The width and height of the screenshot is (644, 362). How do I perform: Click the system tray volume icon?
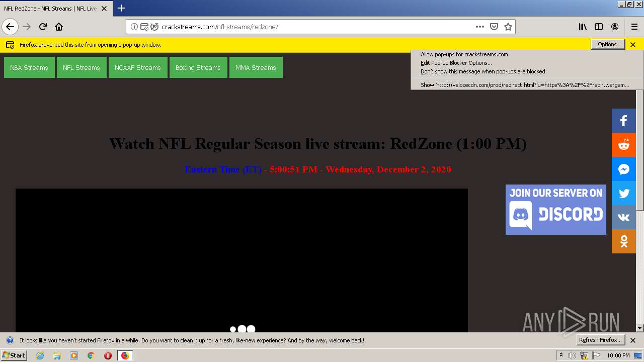tap(572, 356)
